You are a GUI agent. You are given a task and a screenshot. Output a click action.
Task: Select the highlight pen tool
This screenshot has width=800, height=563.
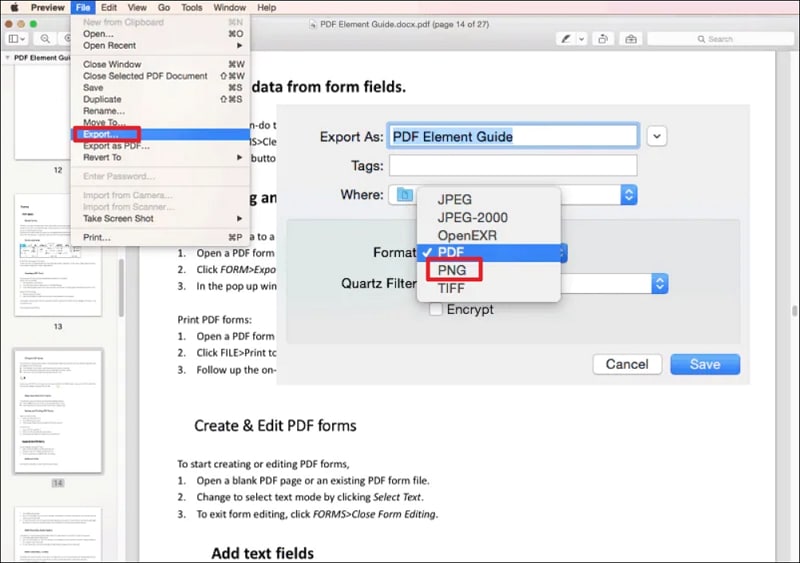coord(566,39)
